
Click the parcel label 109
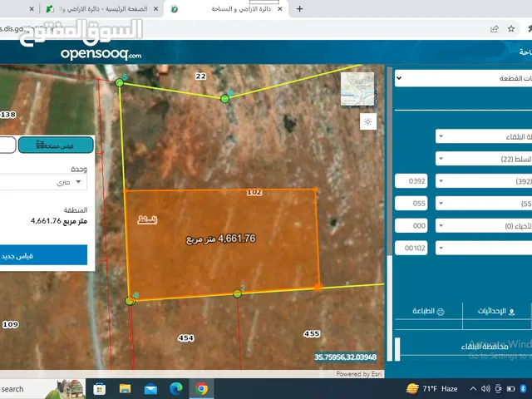pyautogui.click(x=10, y=324)
